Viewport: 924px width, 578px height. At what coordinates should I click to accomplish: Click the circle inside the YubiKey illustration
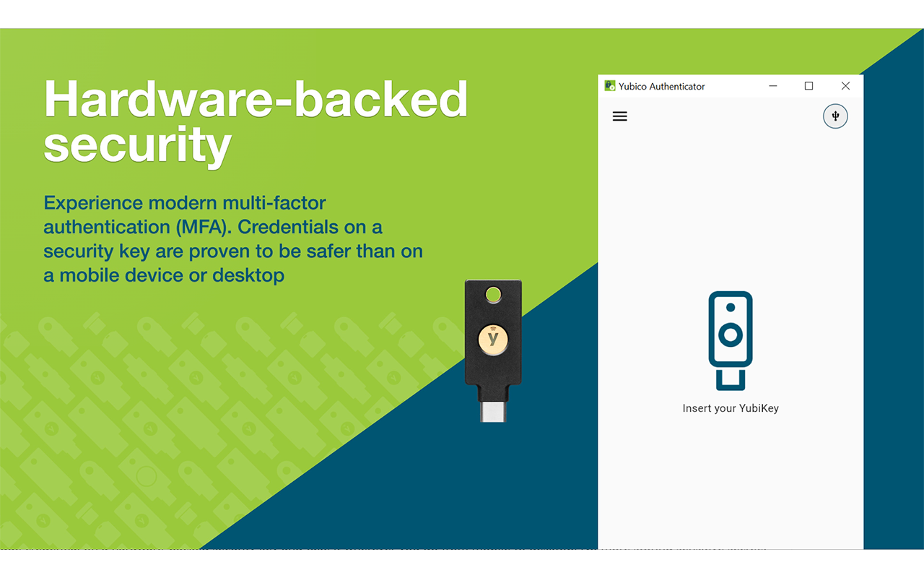(x=731, y=335)
